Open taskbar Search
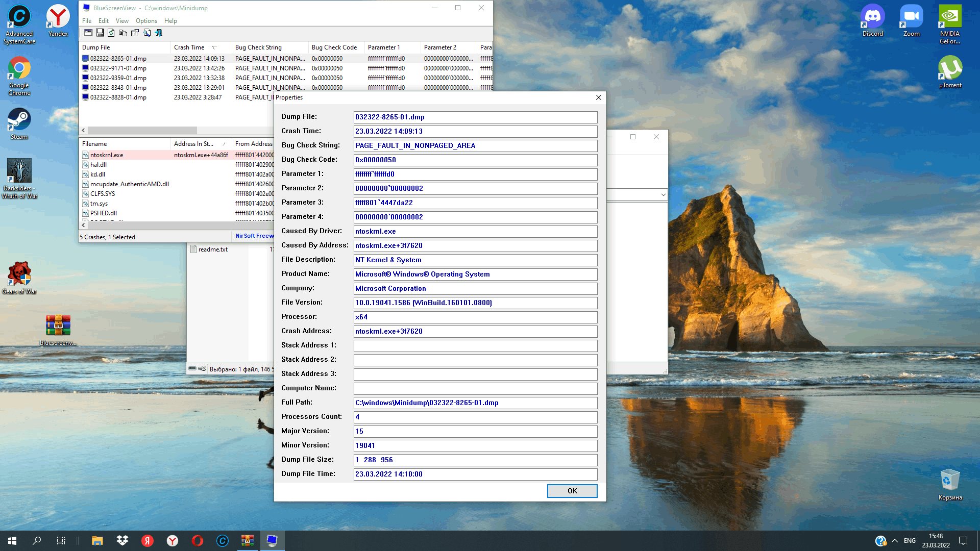Viewport: 980px width, 551px height. click(37, 541)
